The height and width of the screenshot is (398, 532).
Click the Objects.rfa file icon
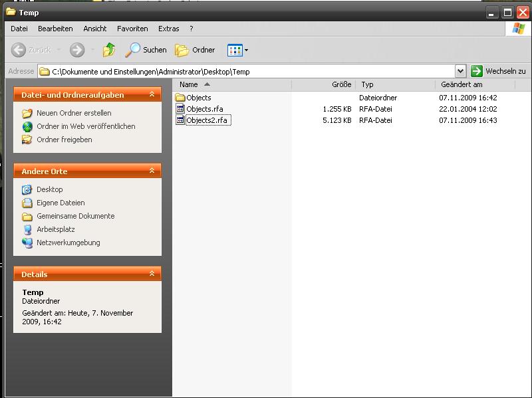pos(180,109)
